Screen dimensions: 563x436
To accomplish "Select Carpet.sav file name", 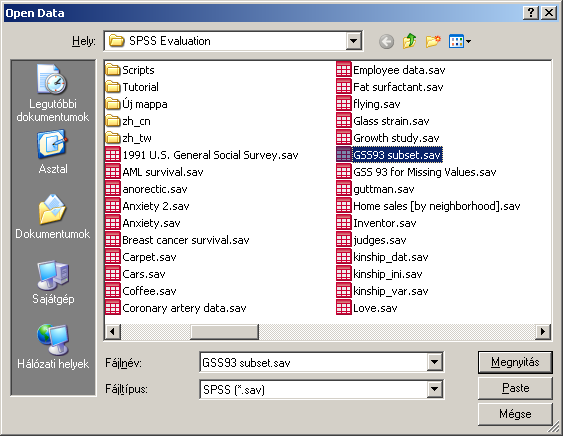I will (149, 257).
